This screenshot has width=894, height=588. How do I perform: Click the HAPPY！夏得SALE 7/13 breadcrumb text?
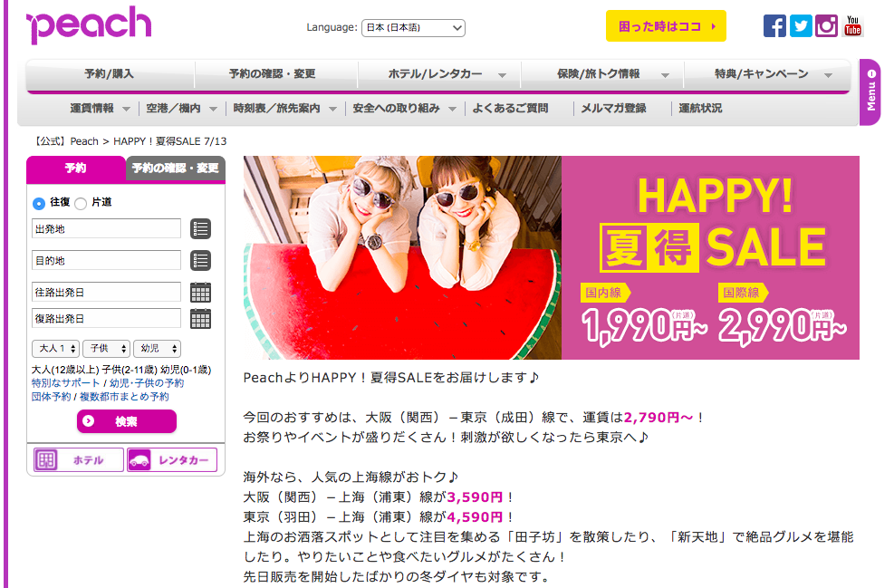coord(170,141)
